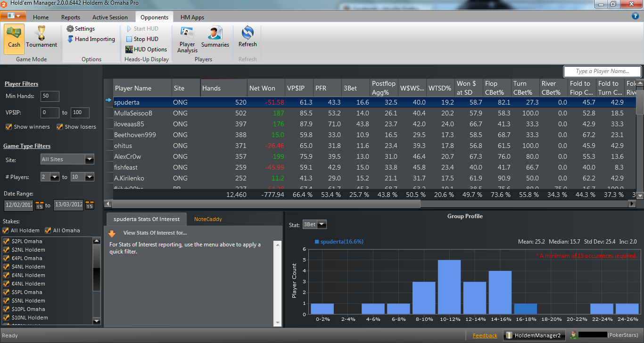Viewport: 644px width, 343px height.
Task: Open Player Analysis
Action: click(188, 40)
